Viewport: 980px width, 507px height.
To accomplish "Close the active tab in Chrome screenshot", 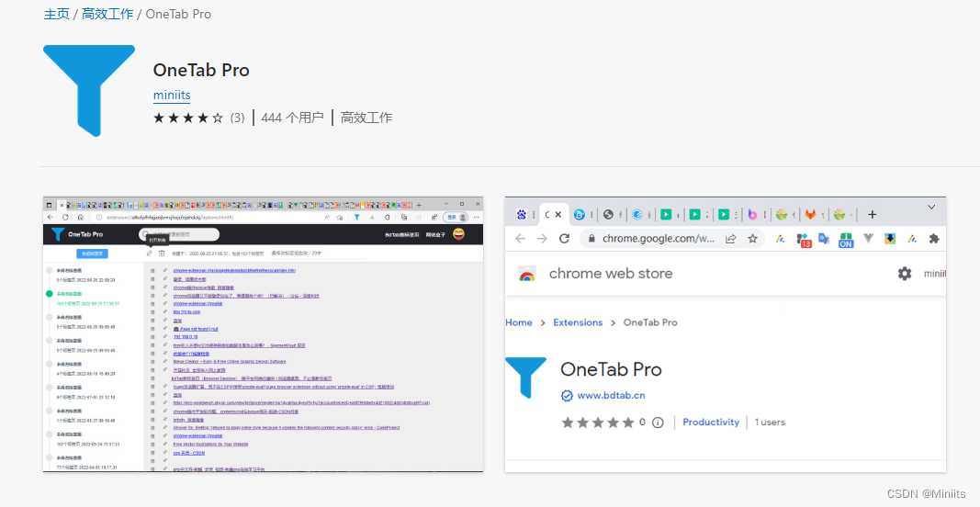I will point(558,214).
